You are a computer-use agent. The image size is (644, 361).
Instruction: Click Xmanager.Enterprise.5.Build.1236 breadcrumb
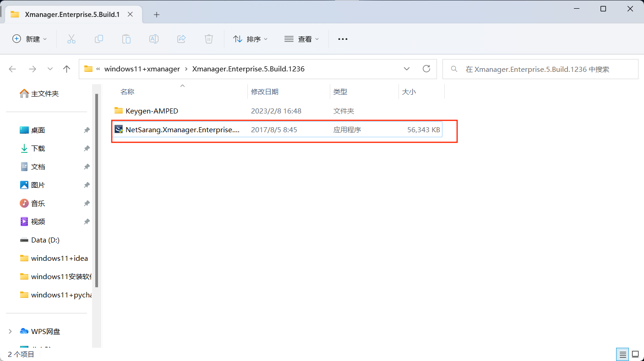pyautogui.click(x=248, y=69)
